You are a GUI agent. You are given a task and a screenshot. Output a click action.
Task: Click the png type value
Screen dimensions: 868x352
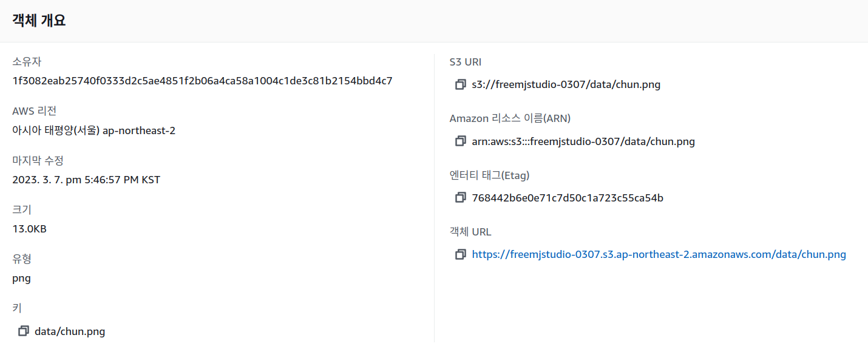tap(21, 279)
